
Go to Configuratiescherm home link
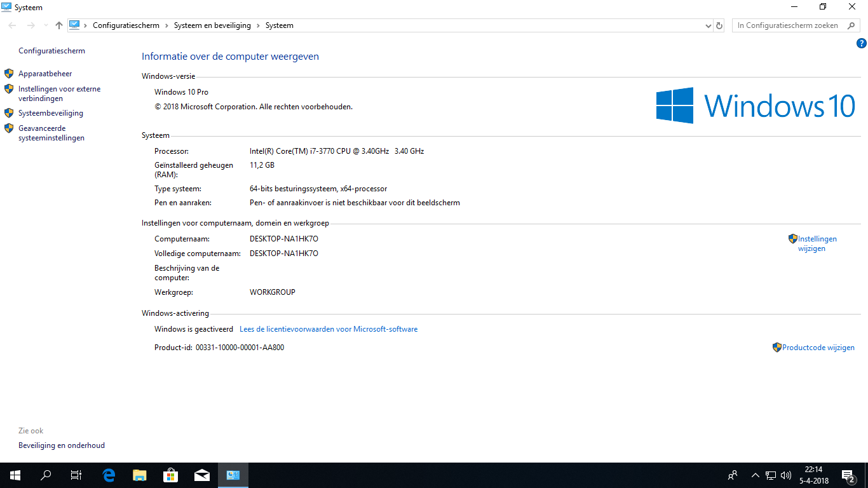51,51
